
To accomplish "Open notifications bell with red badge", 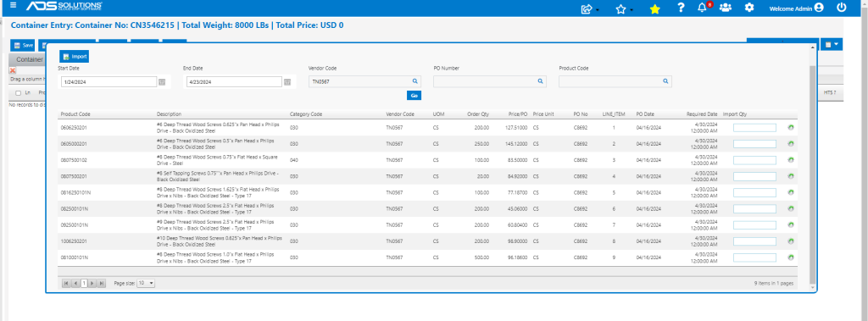I will [x=703, y=8].
